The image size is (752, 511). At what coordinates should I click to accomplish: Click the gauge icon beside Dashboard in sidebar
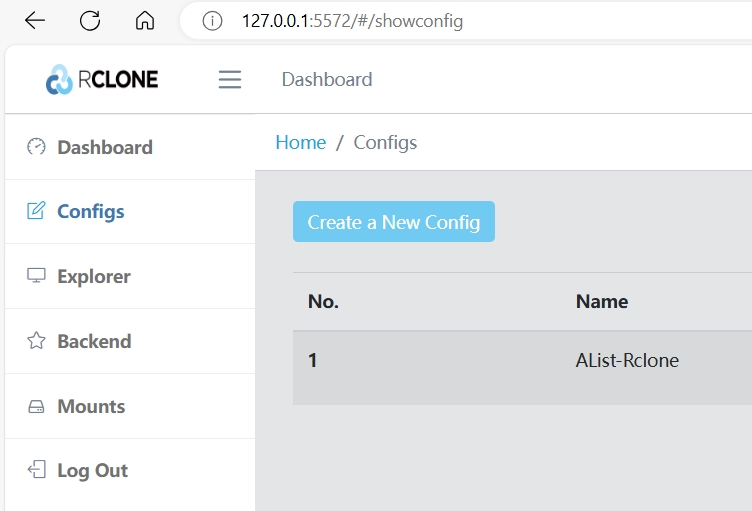(36, 147)
